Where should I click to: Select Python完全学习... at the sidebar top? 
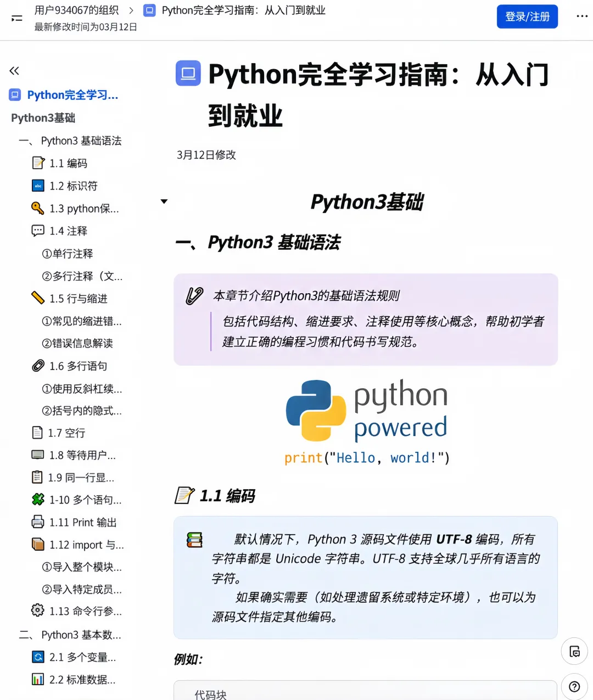coord(72,95)
